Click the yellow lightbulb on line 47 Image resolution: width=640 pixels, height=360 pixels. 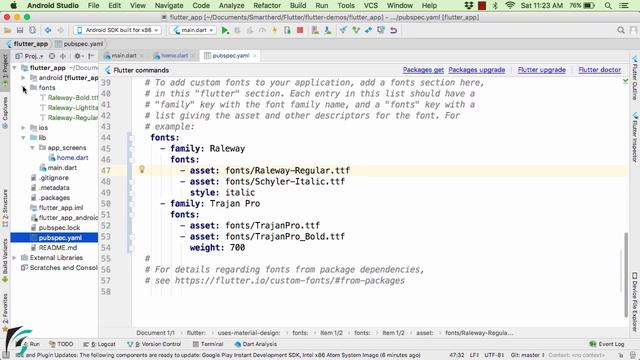pos(142,169)
